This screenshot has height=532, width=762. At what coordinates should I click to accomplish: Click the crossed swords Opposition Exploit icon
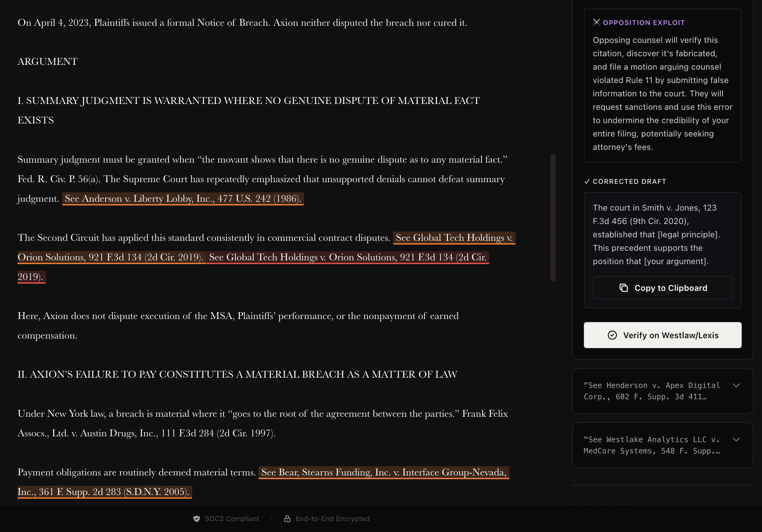click(x=596, y=22)
